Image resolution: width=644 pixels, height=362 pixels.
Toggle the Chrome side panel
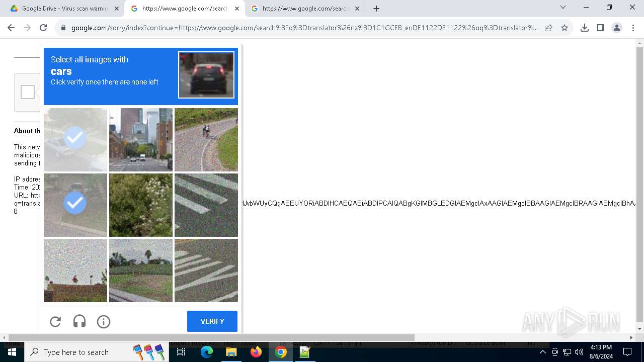click(x=601, y=28)
